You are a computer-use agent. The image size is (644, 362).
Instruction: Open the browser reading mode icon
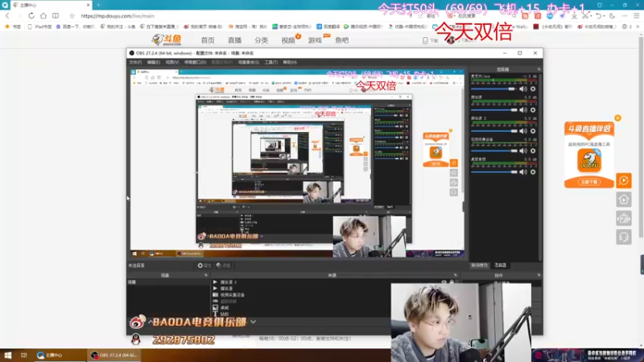point(56,16)
